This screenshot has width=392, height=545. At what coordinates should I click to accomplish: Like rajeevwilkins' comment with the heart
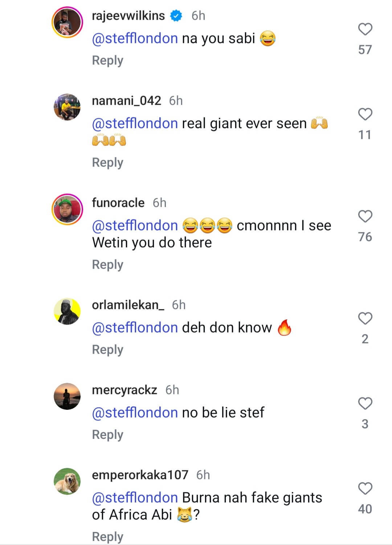click(365, 29)
